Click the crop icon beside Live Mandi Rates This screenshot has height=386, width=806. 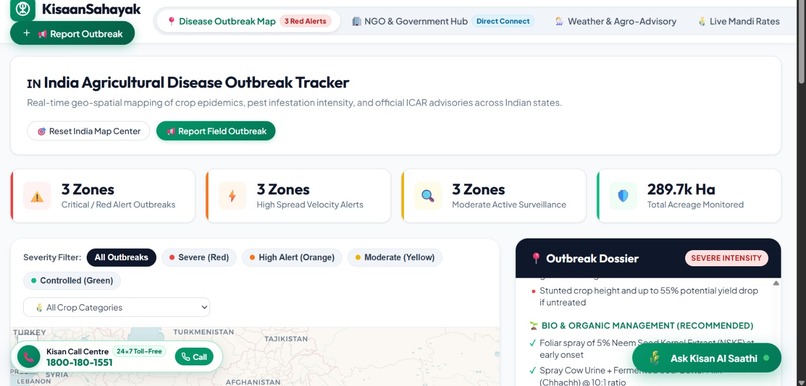[x=702, y=22]
